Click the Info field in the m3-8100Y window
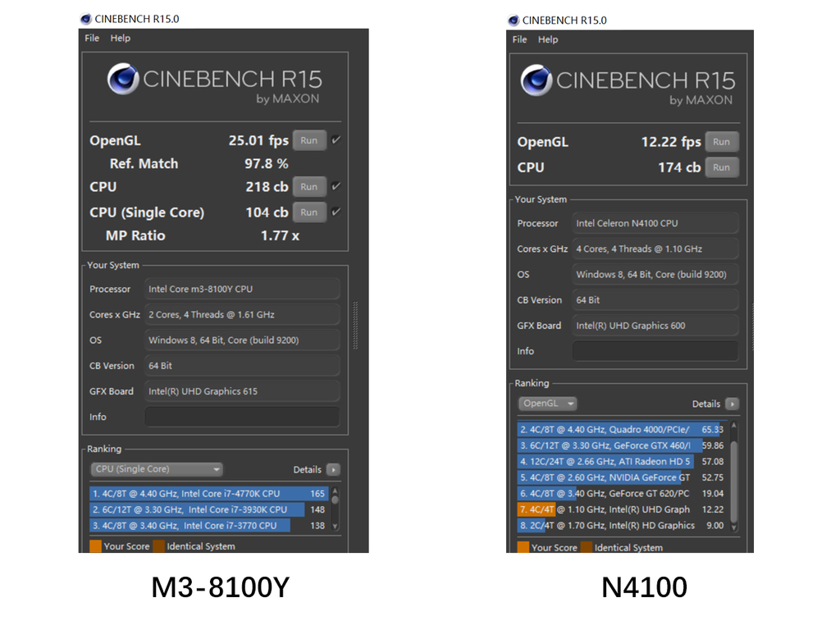Screen dimensions: 840x630 242,417
